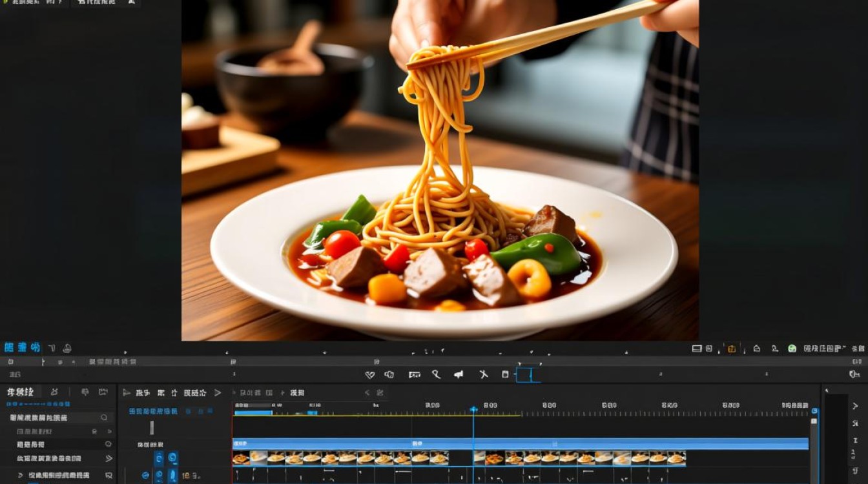
Task: Click the top chevron in the right side strip
Action: [x=855, y=406]
